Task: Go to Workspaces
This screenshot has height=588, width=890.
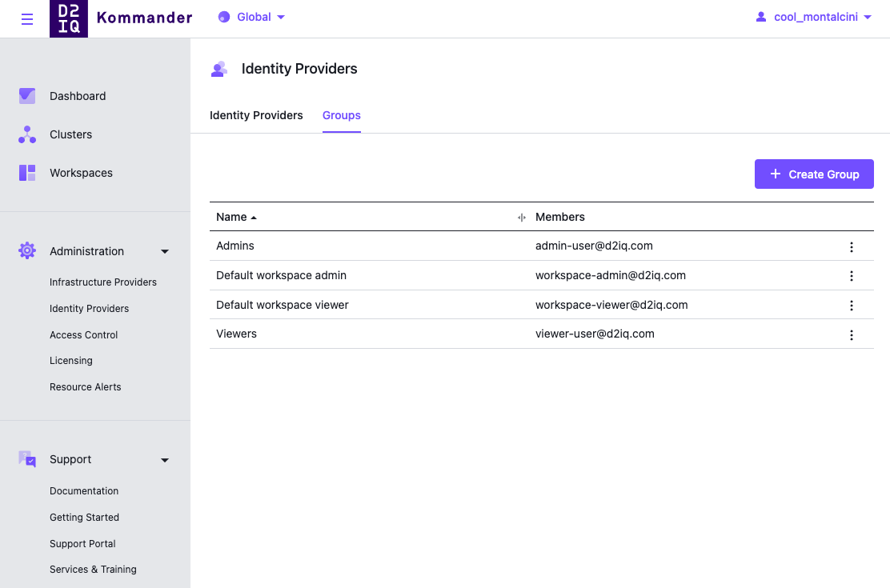Action: (x=81, y=173)
